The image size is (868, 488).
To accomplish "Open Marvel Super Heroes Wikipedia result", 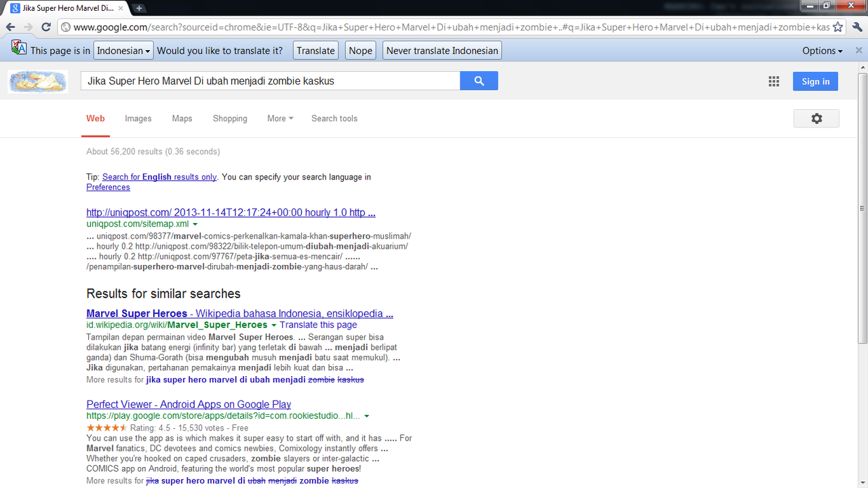I will 239,314.
